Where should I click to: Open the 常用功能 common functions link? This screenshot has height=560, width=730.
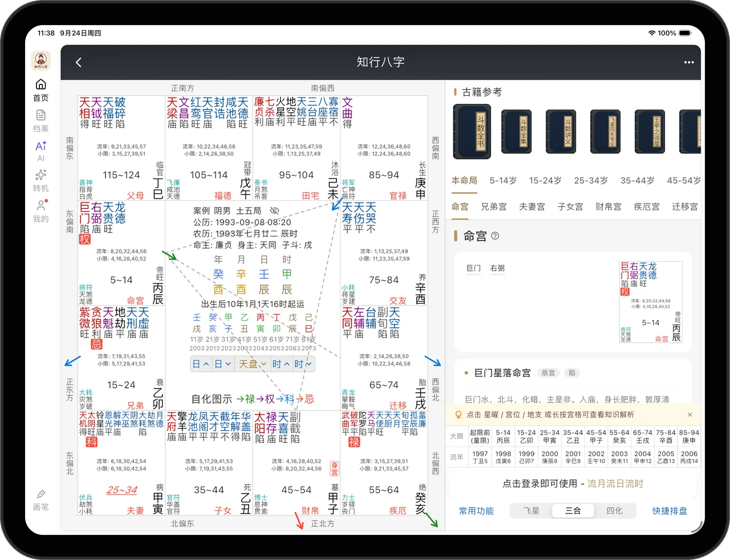click(476, 511)
